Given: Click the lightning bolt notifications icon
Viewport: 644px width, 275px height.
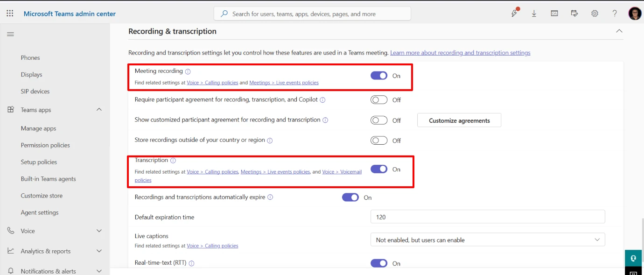Looking at the screenshot, I should coord(514,13).
